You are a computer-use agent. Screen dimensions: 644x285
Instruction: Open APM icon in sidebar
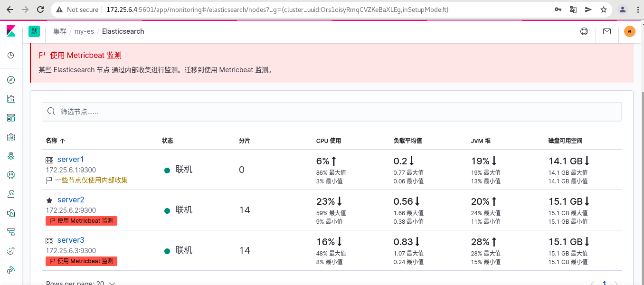coord(11,232)
